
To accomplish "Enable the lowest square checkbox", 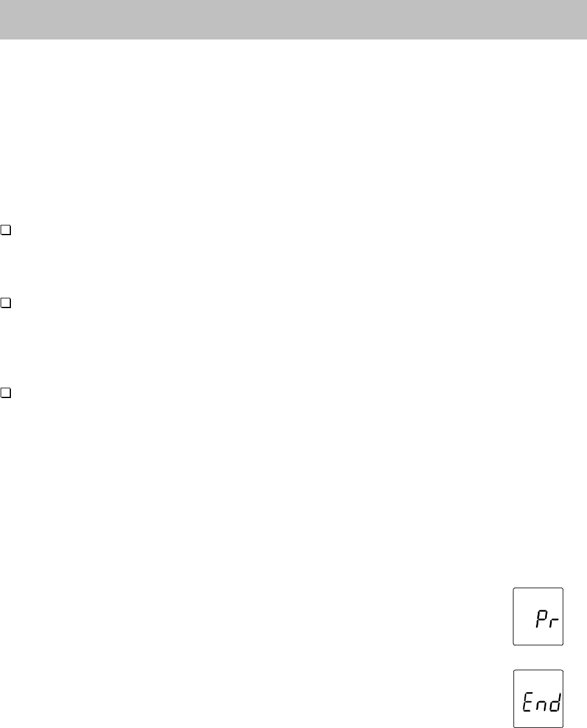I will coord(5,393).
